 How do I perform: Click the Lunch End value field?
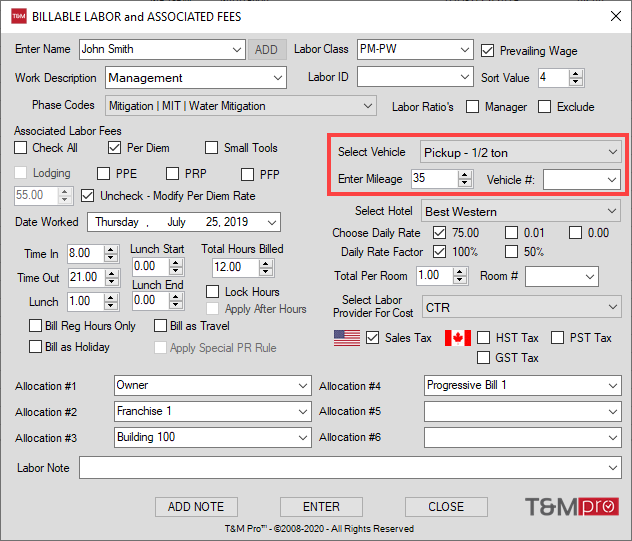click(x=150, y=300)
